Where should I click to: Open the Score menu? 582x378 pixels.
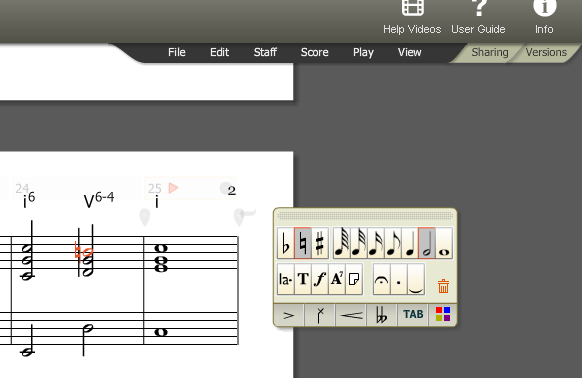314,52
